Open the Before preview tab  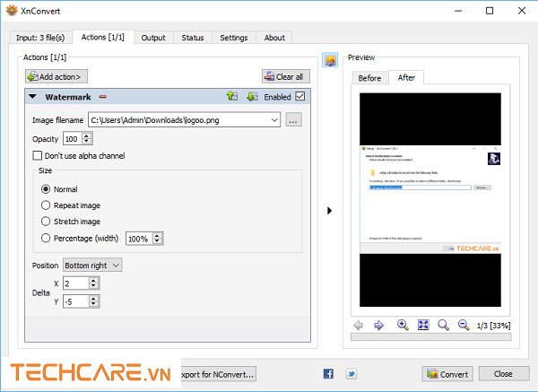pos(369,78)
